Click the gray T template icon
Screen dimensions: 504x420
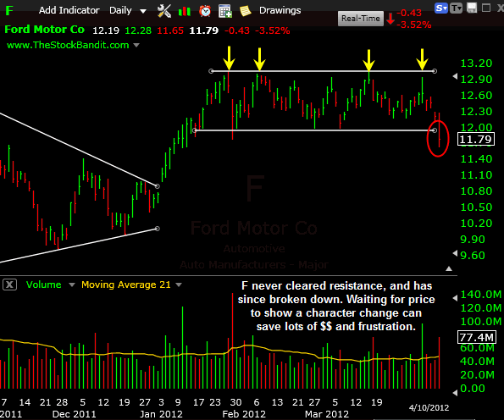(456, 8)
